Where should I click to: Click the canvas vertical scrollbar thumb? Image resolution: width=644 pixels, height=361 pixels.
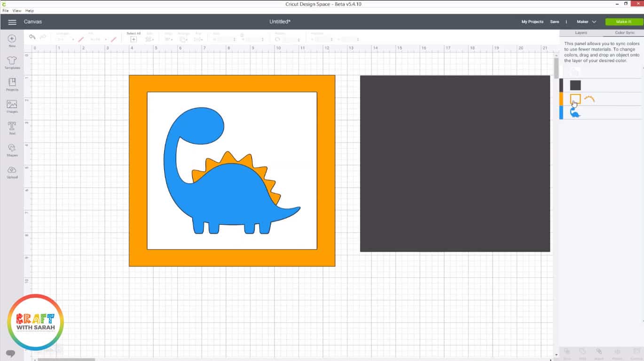557,68
